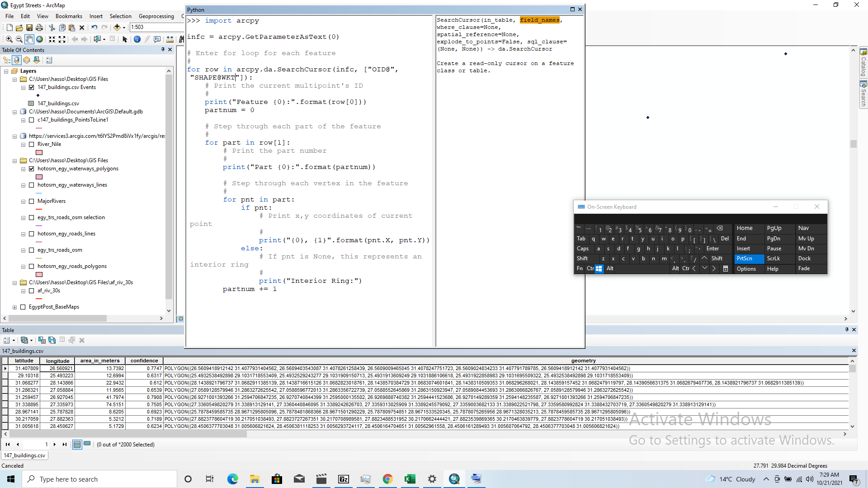This screenshot has width=868, height=488.
Task: Go to last record in attribute table
Action: pyautogui.click(x=64, y=444)
